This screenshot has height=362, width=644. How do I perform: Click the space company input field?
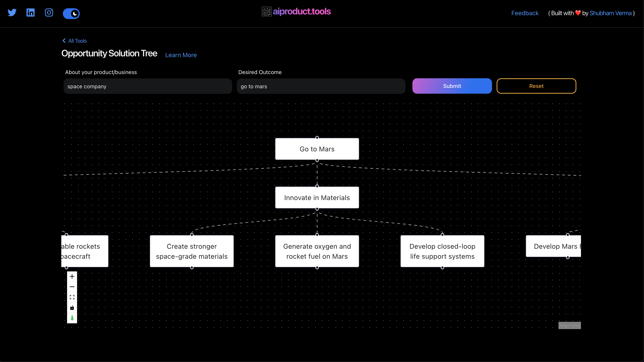pyautogui.click(x=148, y=86)
